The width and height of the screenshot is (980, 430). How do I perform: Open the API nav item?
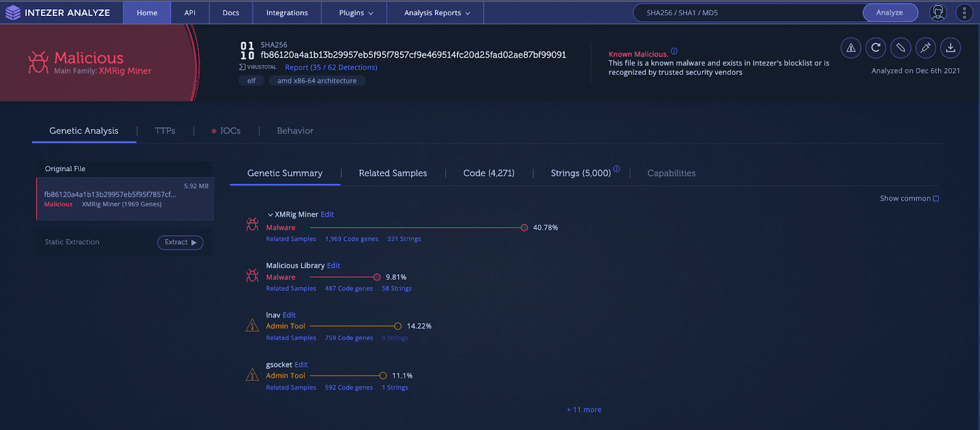tap(190, 12)
